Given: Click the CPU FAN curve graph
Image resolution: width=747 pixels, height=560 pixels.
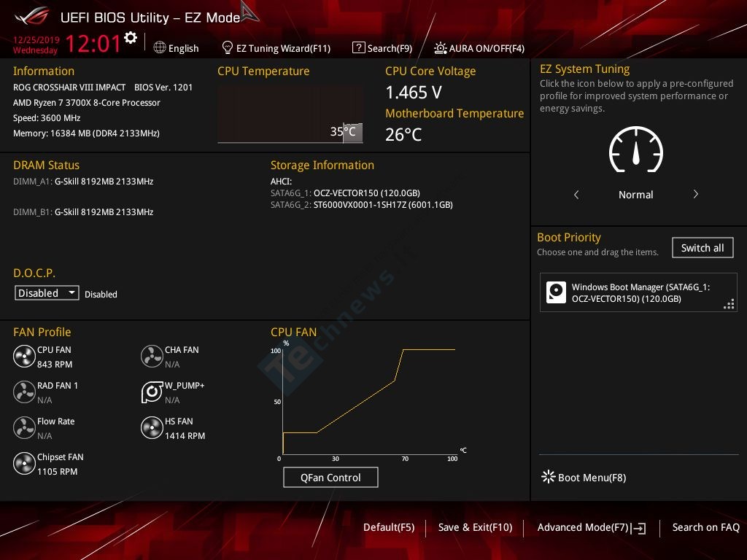Looking at the screenshot, I should 369,401.
